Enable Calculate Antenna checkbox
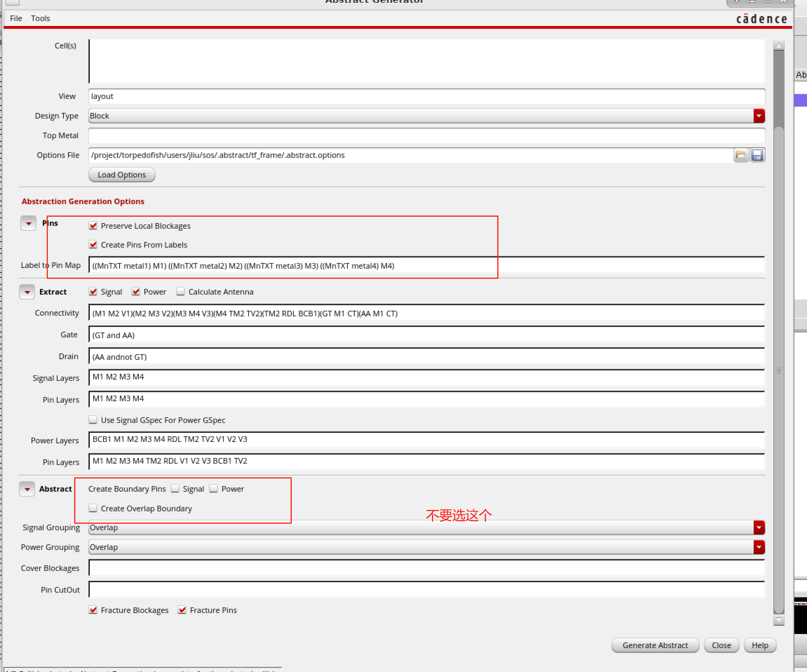 click(x=181, y=291)
